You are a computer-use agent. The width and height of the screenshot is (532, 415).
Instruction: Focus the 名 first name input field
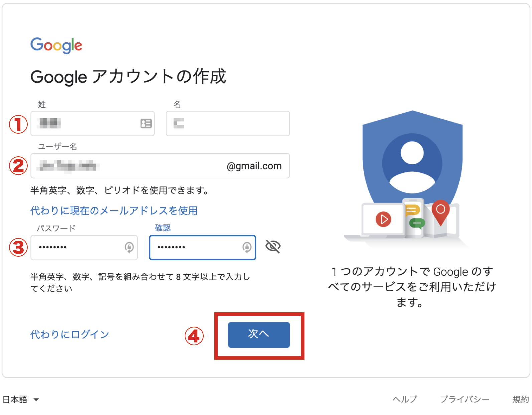[228, 124]
